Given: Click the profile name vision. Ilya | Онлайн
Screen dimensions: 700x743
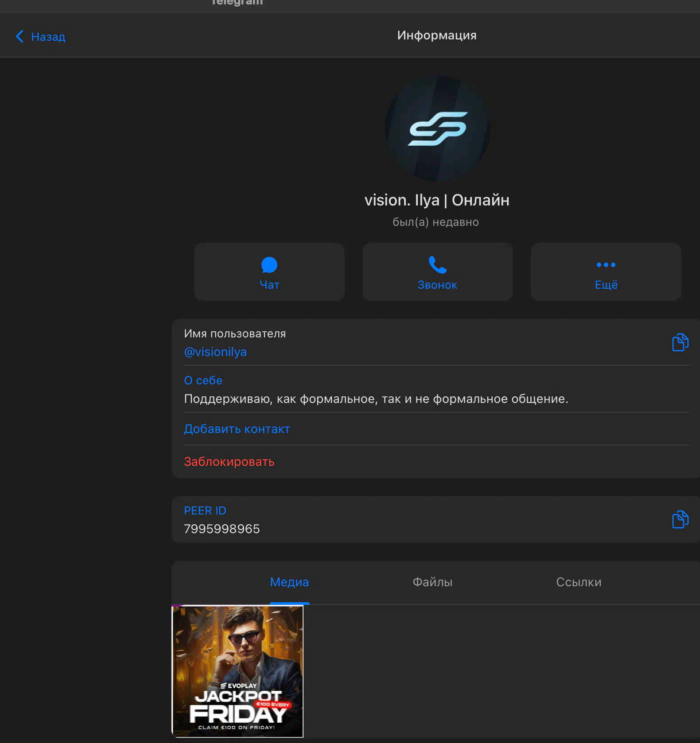Looking at the screenshot, I should (x=437, y=200).
